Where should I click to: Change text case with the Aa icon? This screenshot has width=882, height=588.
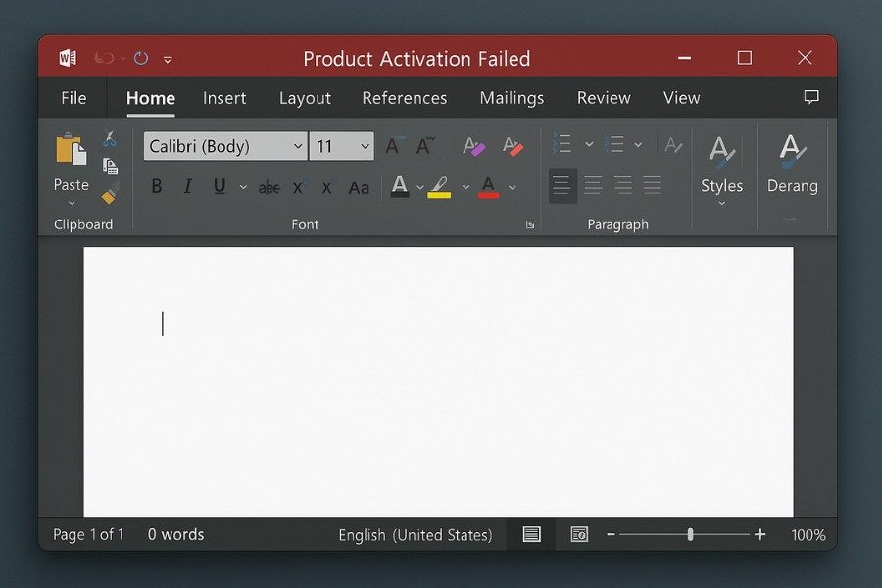point(358,186)
